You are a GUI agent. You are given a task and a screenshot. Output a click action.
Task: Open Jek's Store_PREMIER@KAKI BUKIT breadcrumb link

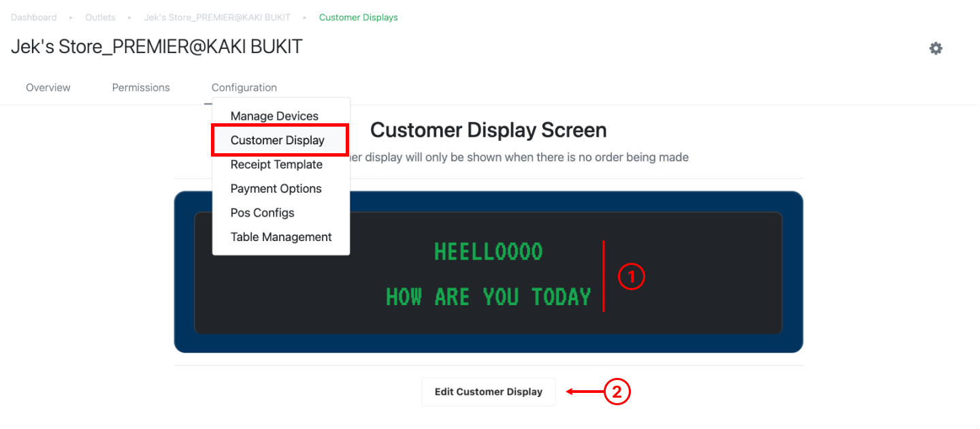click(x=216, y=17)
